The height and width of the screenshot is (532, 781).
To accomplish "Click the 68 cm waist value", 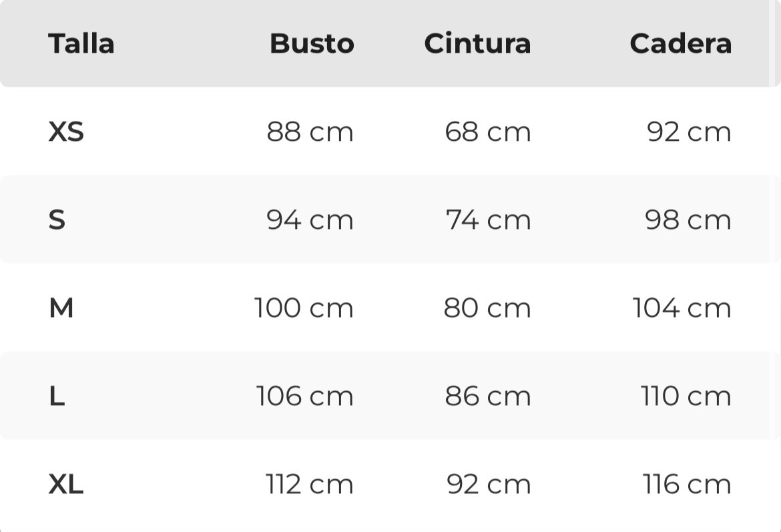I will tap(488, 132).
